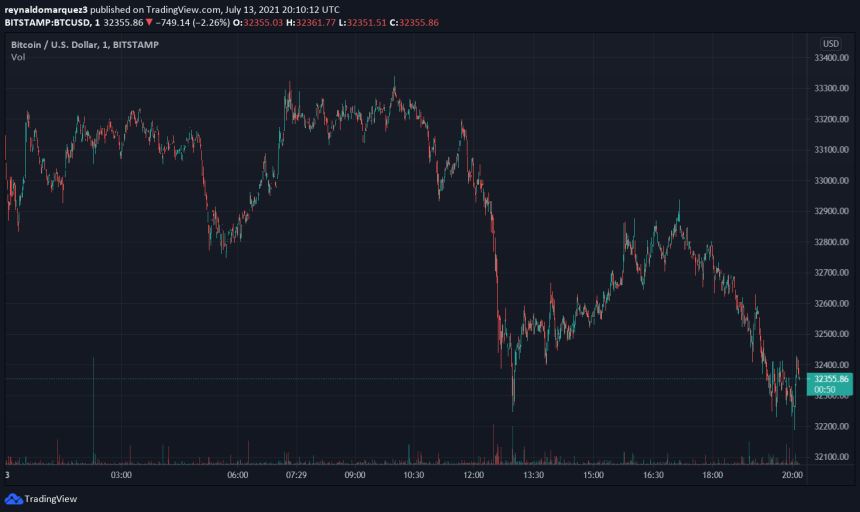Click the 33000.00 price axis label
The height and width of the screenshot is (512, 860).
coord(831,181)
